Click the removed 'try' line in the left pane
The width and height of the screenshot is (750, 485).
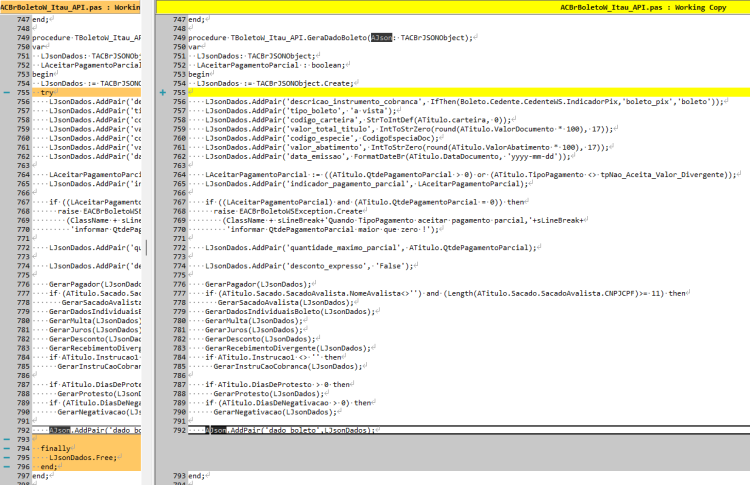(86, 92)
